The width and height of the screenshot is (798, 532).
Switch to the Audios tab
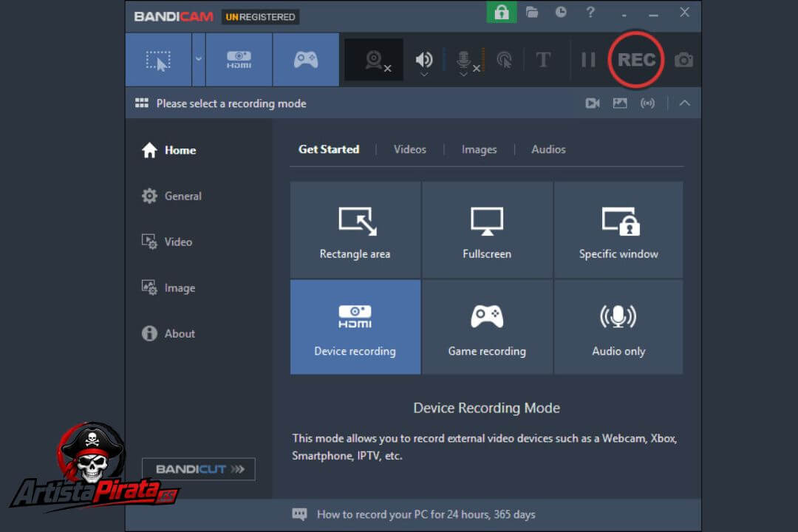tap(548, 149)
